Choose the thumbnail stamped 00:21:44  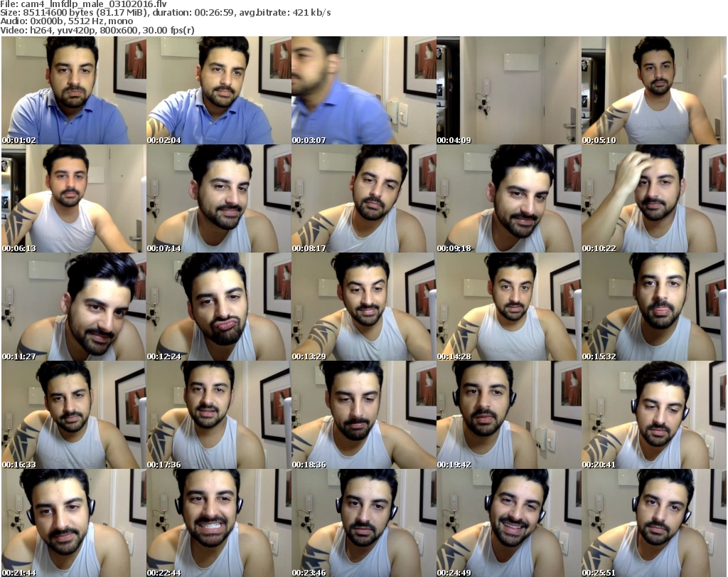point(74,523)
